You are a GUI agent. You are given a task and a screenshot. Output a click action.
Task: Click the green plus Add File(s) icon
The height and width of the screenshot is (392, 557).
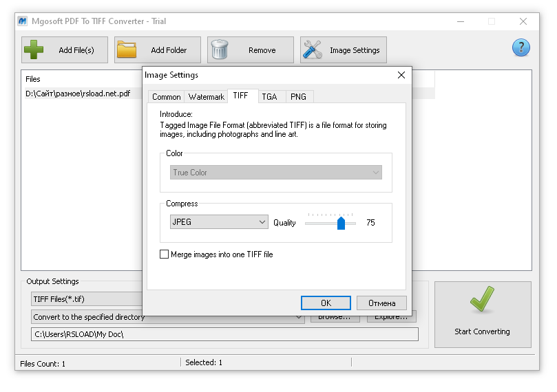tap(34, 50)
